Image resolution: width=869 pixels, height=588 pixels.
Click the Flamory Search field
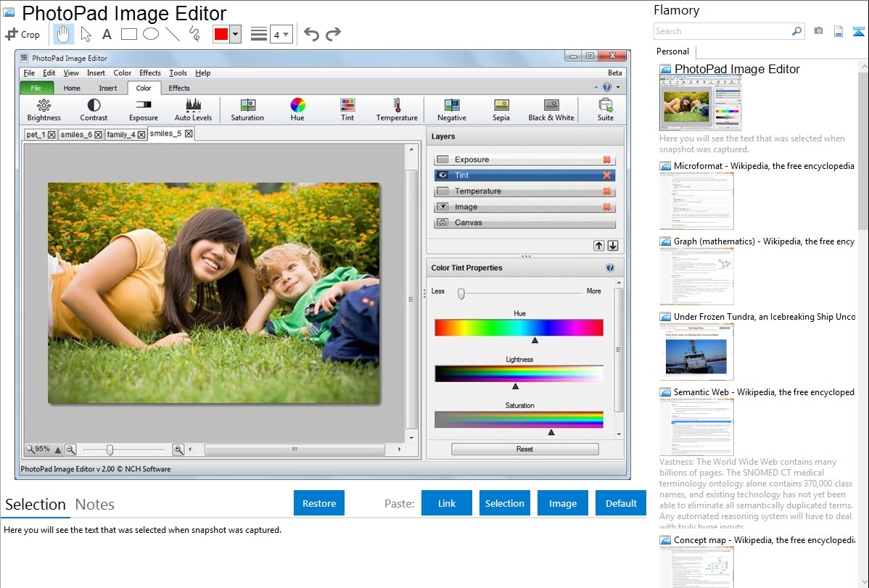tap(723, 31)
